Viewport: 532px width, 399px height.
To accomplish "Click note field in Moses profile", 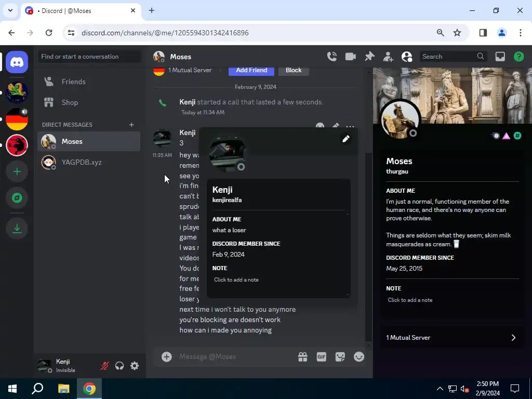I will pyautogui.click(x=453, y=300).
